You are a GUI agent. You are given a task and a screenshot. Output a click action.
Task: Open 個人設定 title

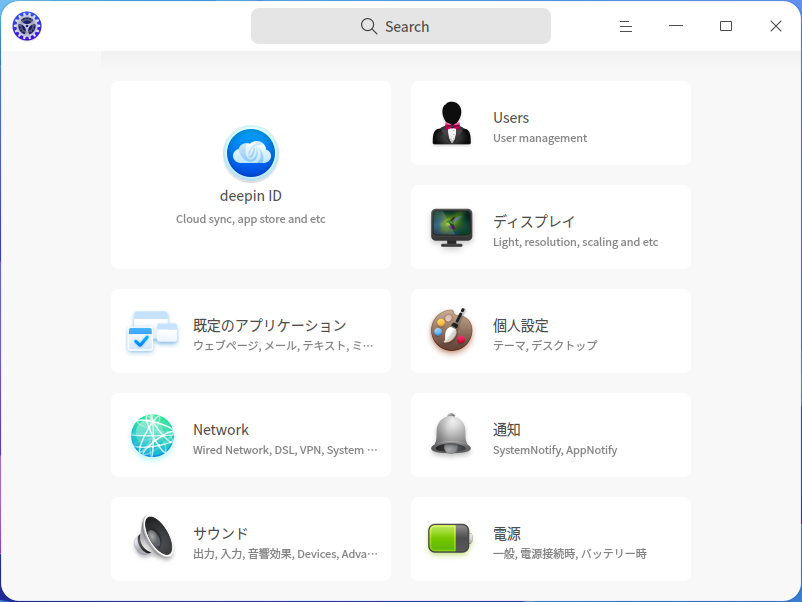[x=521, y=325]
